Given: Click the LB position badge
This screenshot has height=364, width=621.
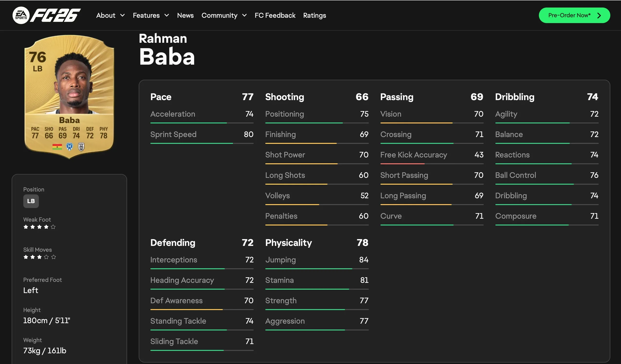Looking at the screenshot, I should click(x=31, y=201).
